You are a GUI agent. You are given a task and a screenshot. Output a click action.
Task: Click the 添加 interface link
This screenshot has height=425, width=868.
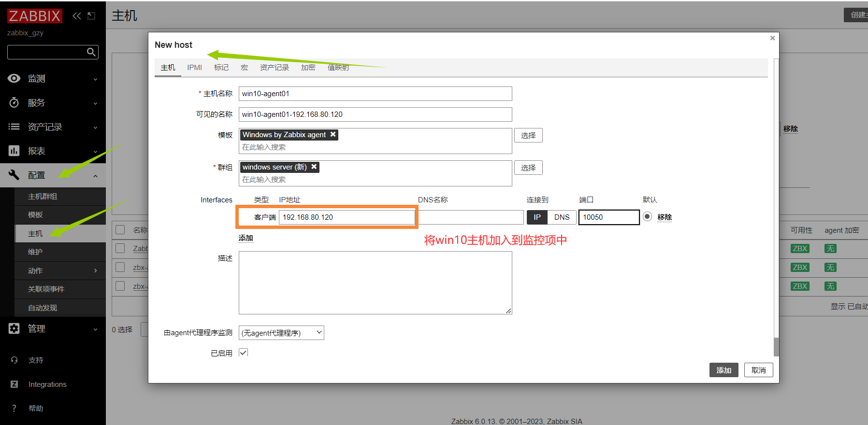pyautogui.click(x=246, y=238)
